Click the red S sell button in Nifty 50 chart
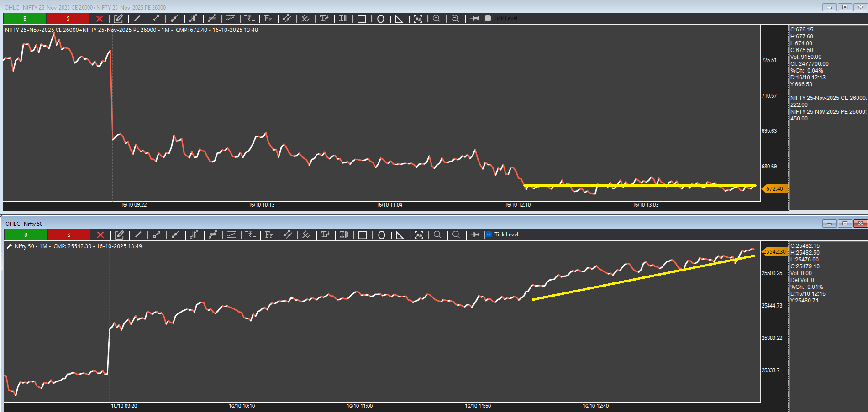This screenshot has width=868, height=412. click(69, 235)
